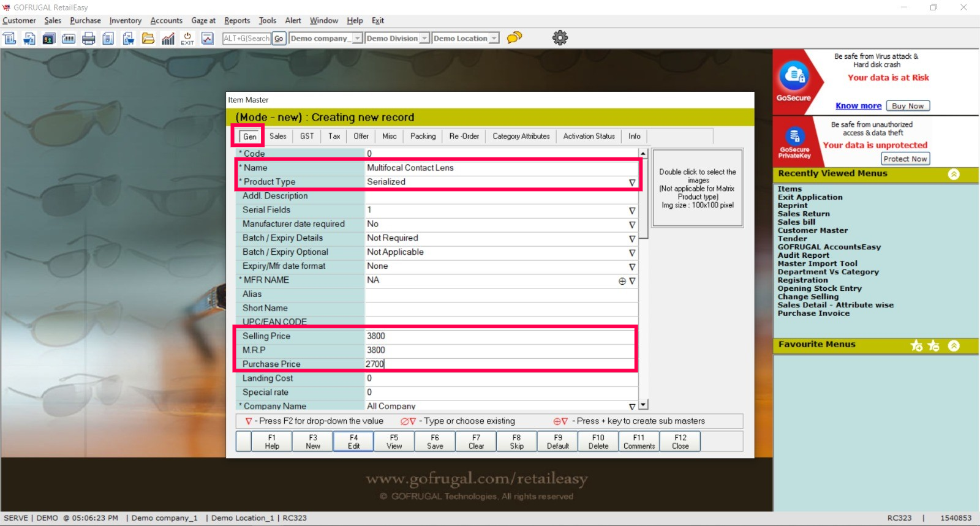Click the GoSecure cloud icon
980x526 pixels.
[x=794, y=76]
